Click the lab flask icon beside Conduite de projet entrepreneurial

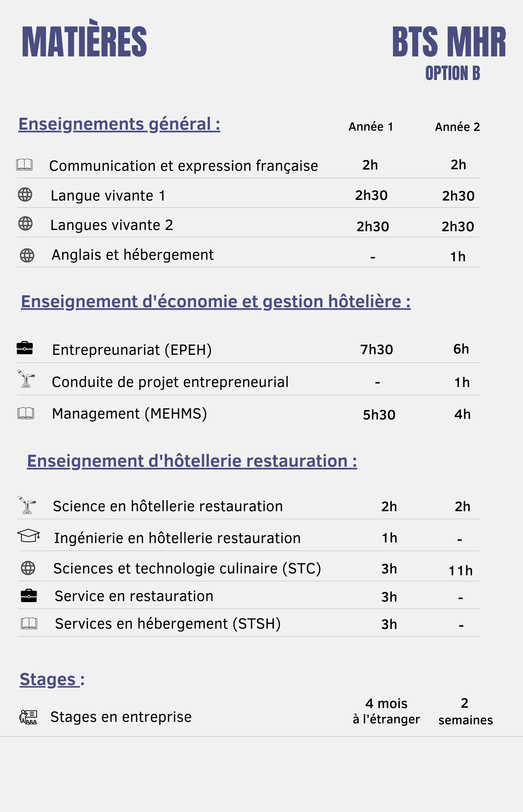pyautogui.click(x=26, y=379)
